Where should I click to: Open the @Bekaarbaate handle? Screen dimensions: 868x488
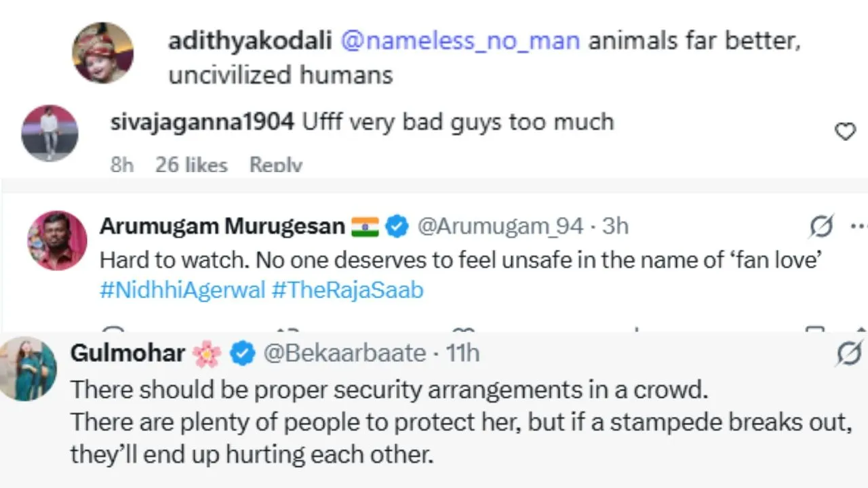[x=344, y=353]
